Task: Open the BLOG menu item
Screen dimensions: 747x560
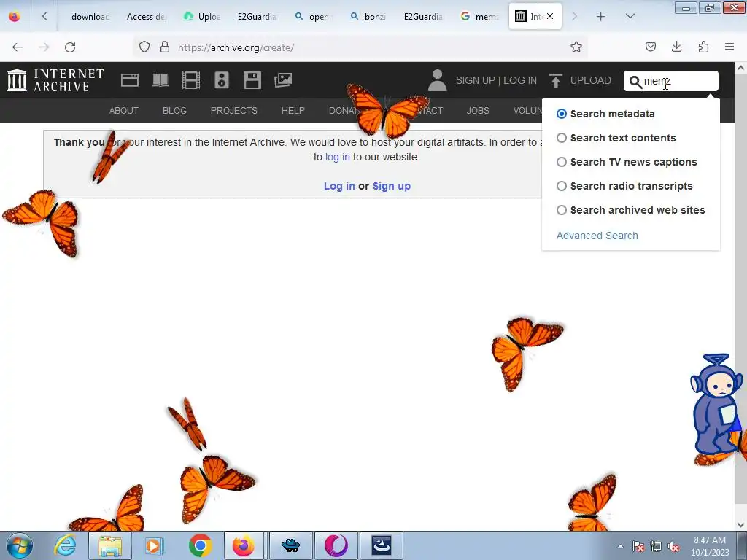Action: point(174,111)
